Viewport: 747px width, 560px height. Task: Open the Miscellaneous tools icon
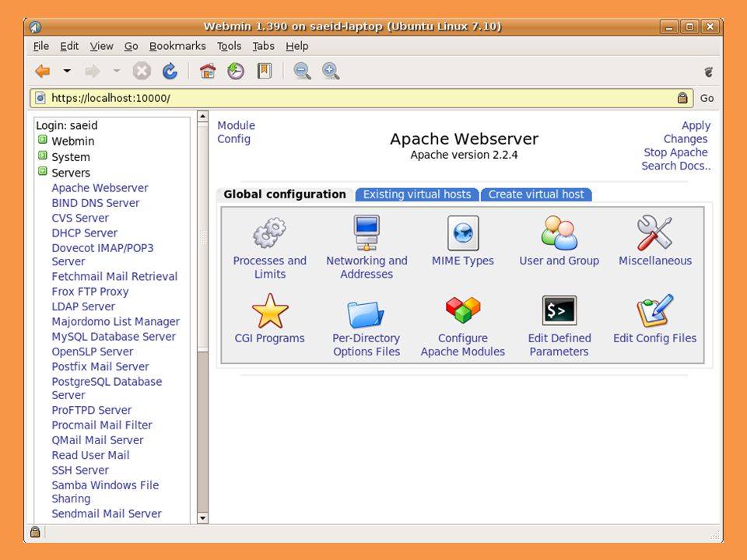tap(654, 233)
